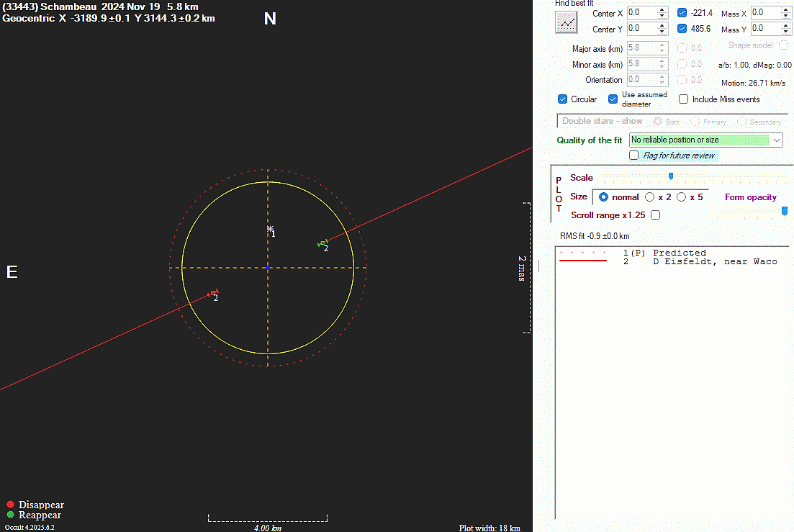The image size is (794, 532).
Task: Enable Scroll range x1.25 checkbox
Action: (x=656, y=215)
